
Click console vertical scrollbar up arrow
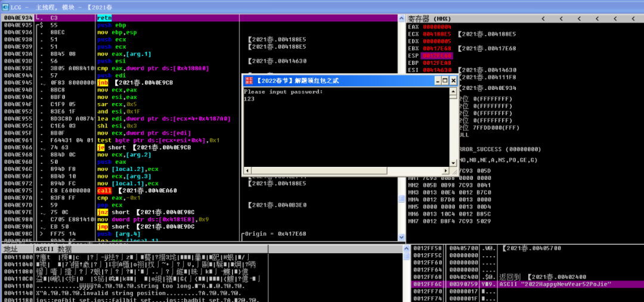pyautogui.click(x=453, y=91)
